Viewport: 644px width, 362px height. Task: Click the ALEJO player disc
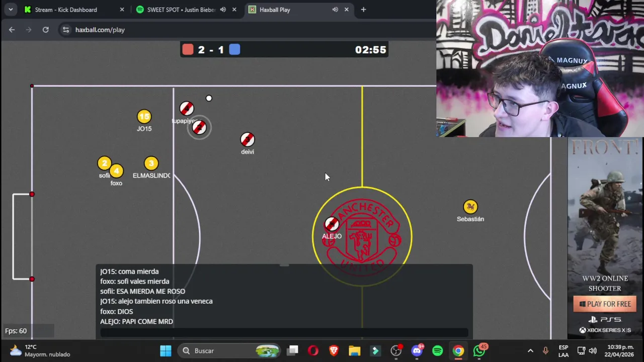point(332,224)
